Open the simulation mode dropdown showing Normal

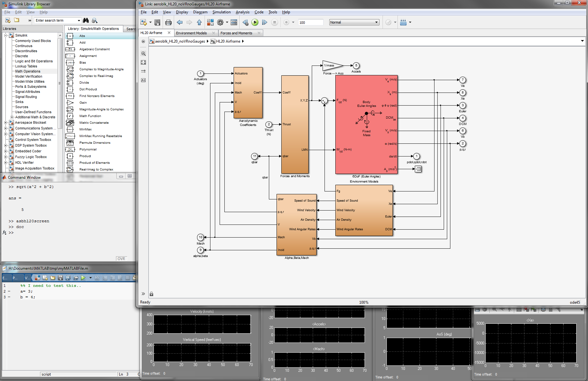click(x=354, y=22)
